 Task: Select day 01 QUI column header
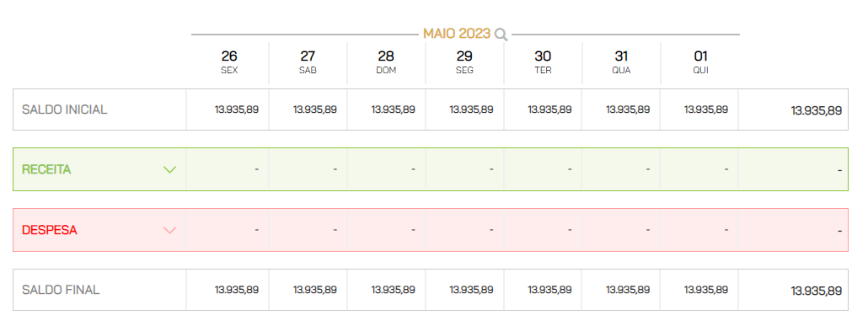(x=700, y=62)
